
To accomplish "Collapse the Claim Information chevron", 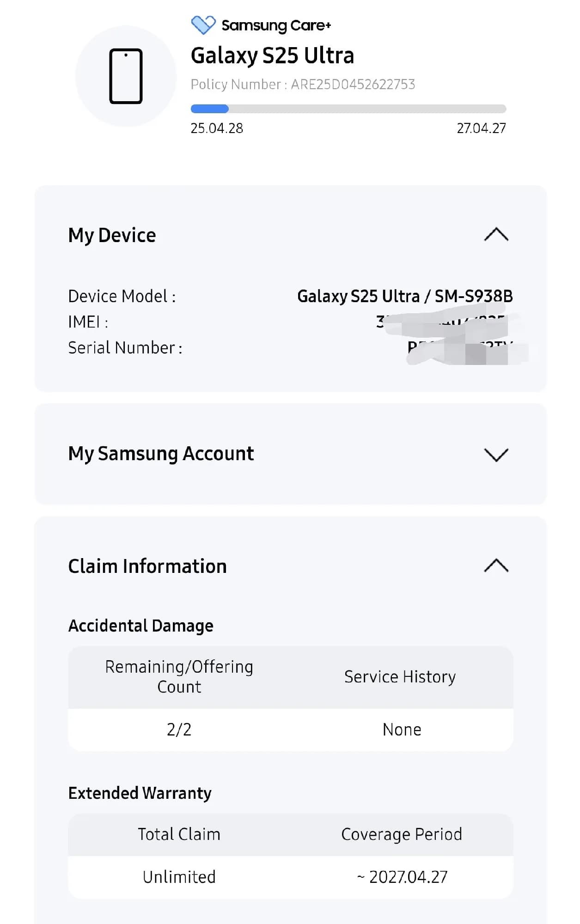I will (496, 565).
